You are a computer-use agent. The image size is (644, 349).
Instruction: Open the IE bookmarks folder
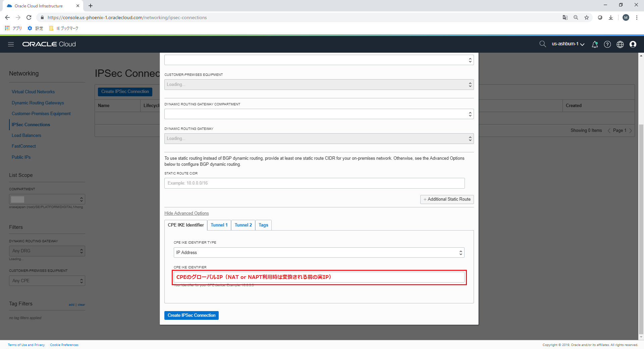click(64, 28)
